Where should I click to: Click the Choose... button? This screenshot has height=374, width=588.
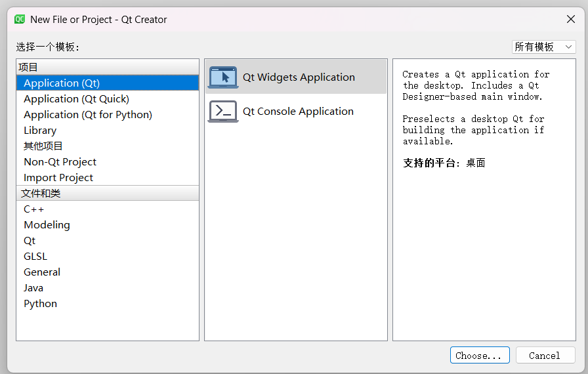point(480,355)
